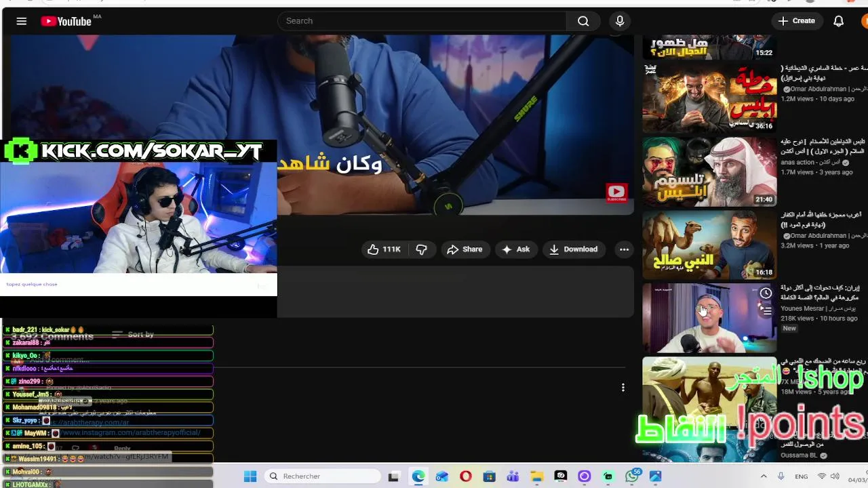Go to YouTube home via logo
This screenshot has width=868, height=488.
tap(66, 21)
